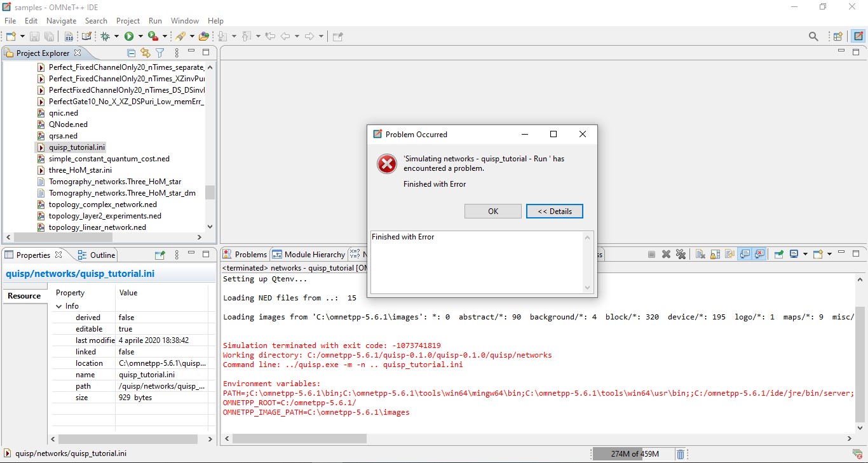Viewport: 868px width, 463px height.
Task: Hide details with the Details button
Action: tap(555, 211)
